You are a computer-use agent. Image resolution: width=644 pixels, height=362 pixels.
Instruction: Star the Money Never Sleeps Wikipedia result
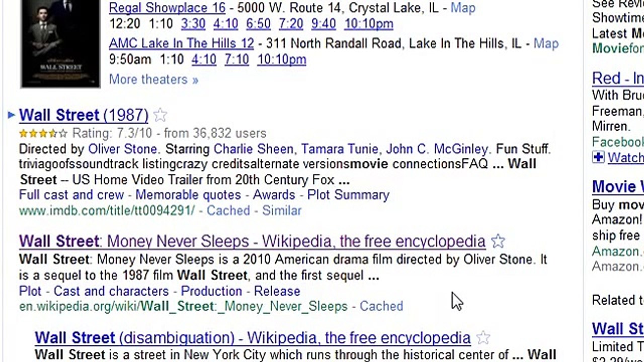point(498,242)
